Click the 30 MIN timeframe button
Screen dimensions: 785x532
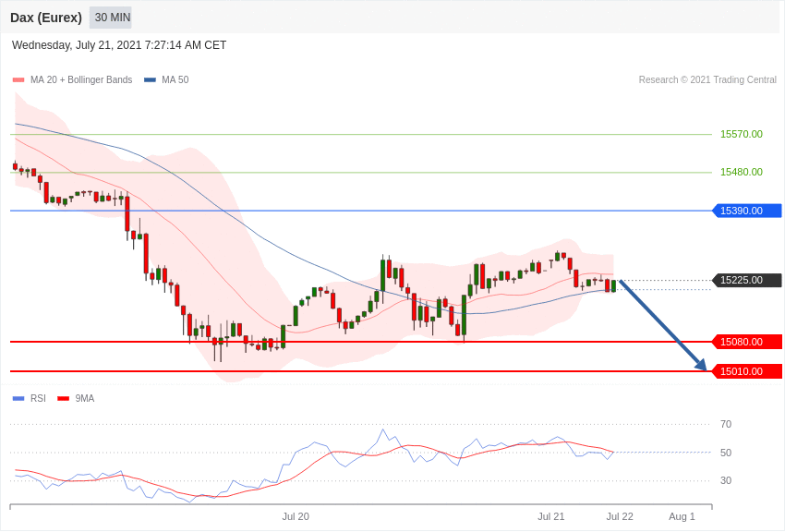click(x=111, y=18)
